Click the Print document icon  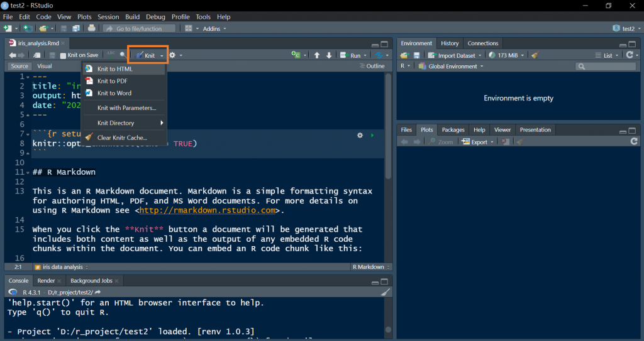point(92,28)
